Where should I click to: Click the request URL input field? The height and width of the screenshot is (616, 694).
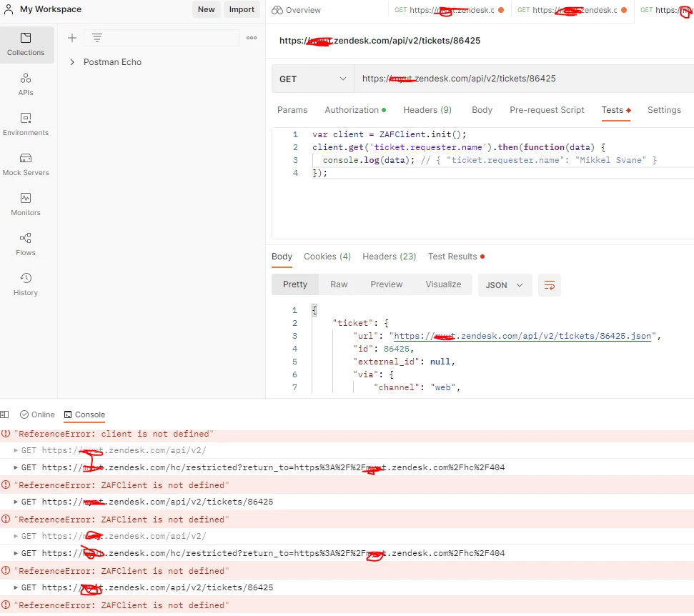(524, 79)
